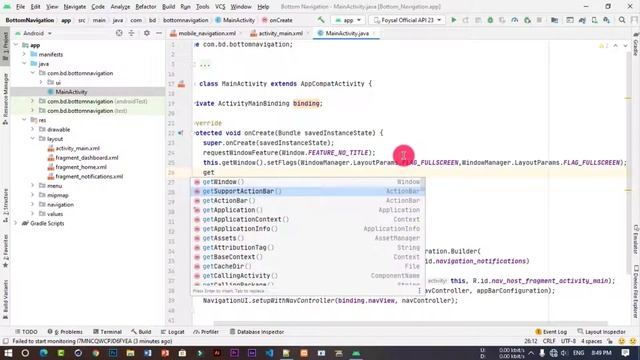Viewport: 640px width, 360px height.
Task: Click the happy face feedback icon in status bar
Action: coord(621,341)
